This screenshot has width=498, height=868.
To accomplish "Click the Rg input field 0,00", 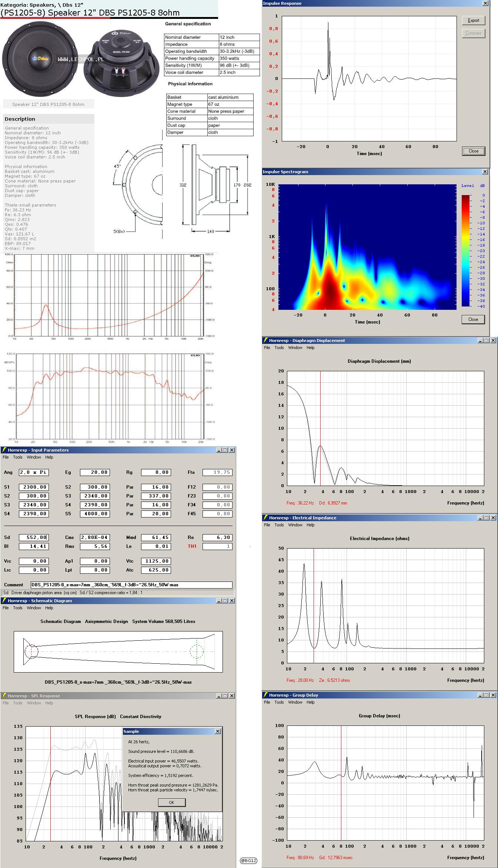I will tap(156, 472).
